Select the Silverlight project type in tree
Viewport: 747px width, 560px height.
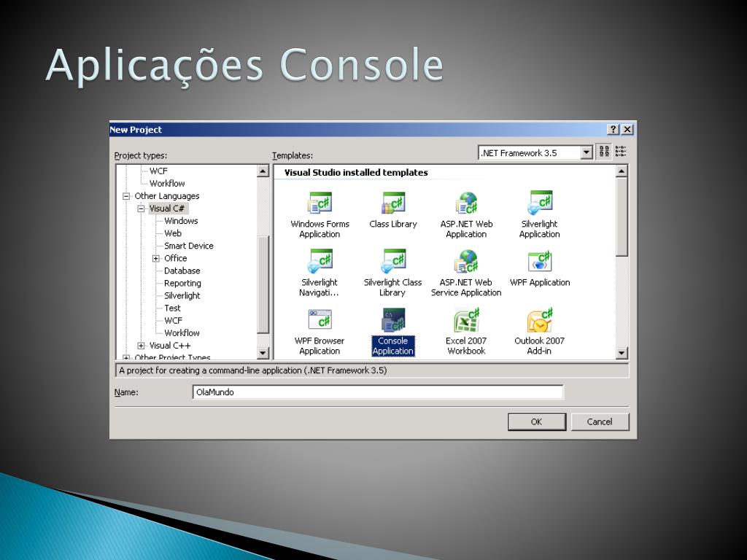[x=182, y=296]
